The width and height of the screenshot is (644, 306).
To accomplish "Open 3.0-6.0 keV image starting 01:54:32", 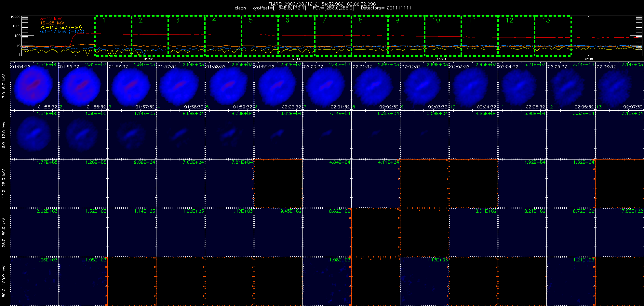I will coord(34,86).
